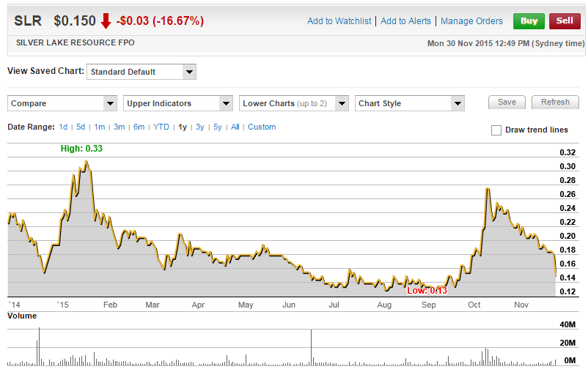Screen dimensions: 588x372
Task: Switch date range to 6m
Action: (139, 127)
